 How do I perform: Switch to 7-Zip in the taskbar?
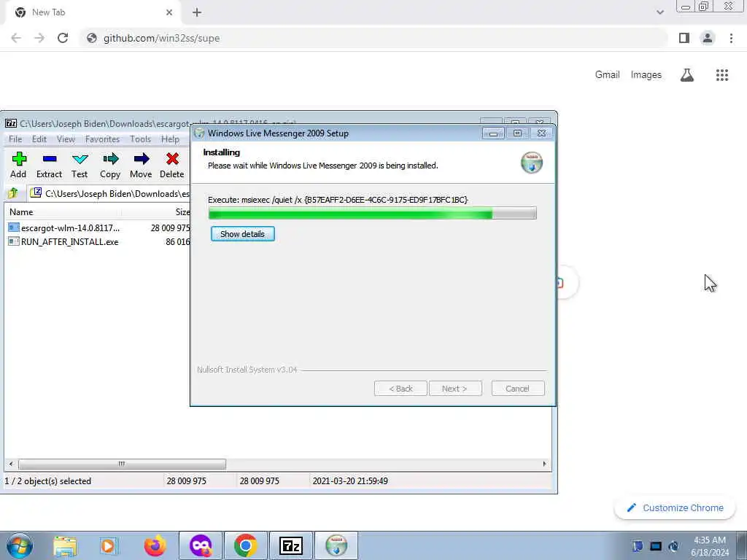291,545
